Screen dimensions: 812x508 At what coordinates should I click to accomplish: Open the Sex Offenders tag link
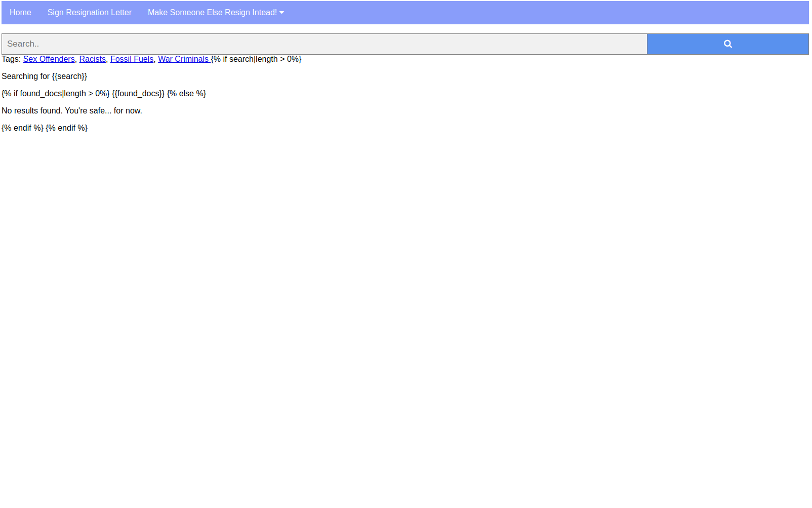pyautogui.click(x=49, y=59)
